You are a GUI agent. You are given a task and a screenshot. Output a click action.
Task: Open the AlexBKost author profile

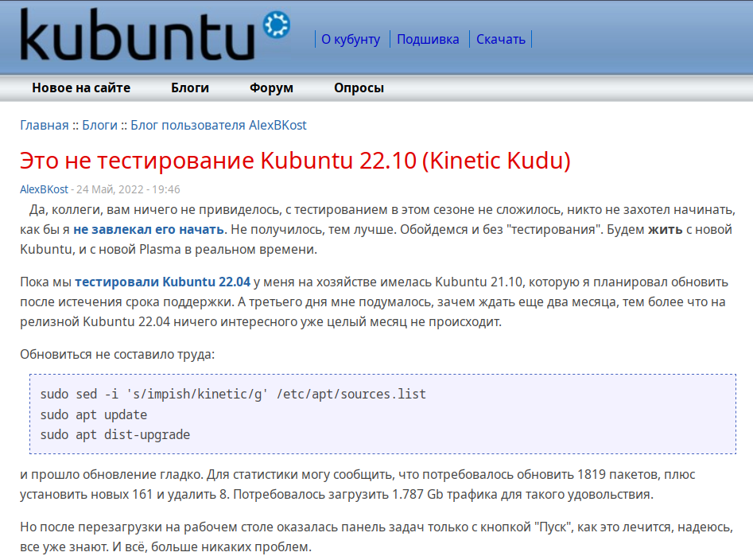tap(41, 189)
